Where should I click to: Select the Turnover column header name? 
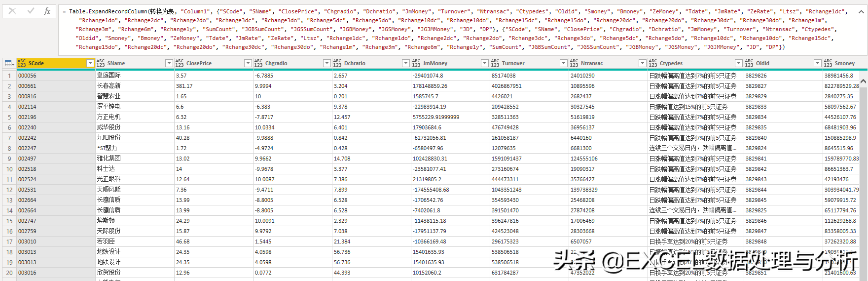point(513,63)
